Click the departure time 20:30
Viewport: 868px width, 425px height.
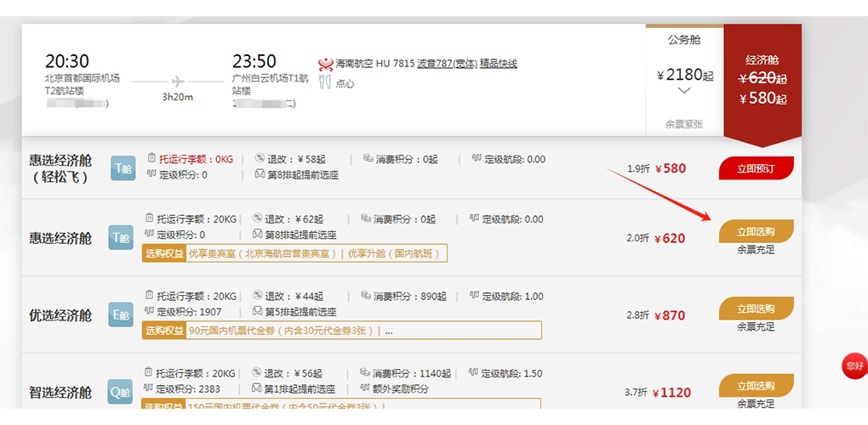67,61
